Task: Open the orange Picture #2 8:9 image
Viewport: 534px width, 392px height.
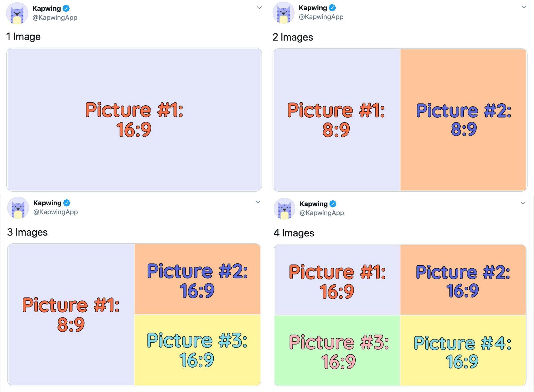Action: 463,119
